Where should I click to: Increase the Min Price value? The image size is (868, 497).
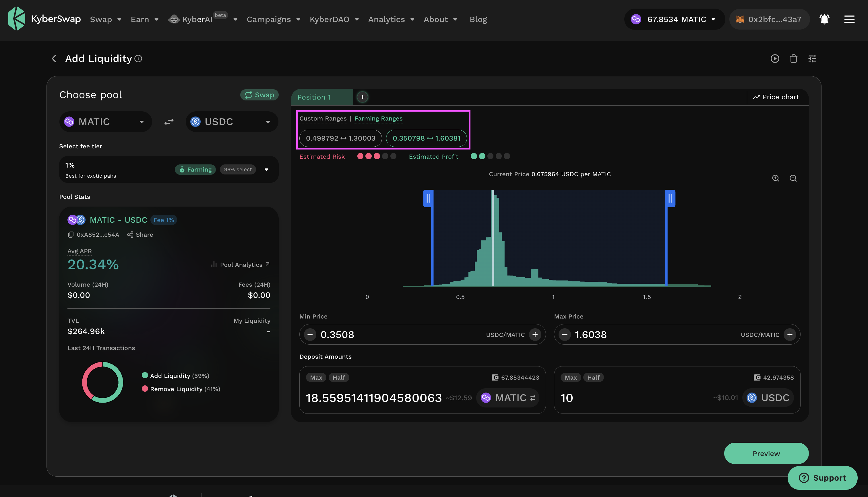pos(535,335)
